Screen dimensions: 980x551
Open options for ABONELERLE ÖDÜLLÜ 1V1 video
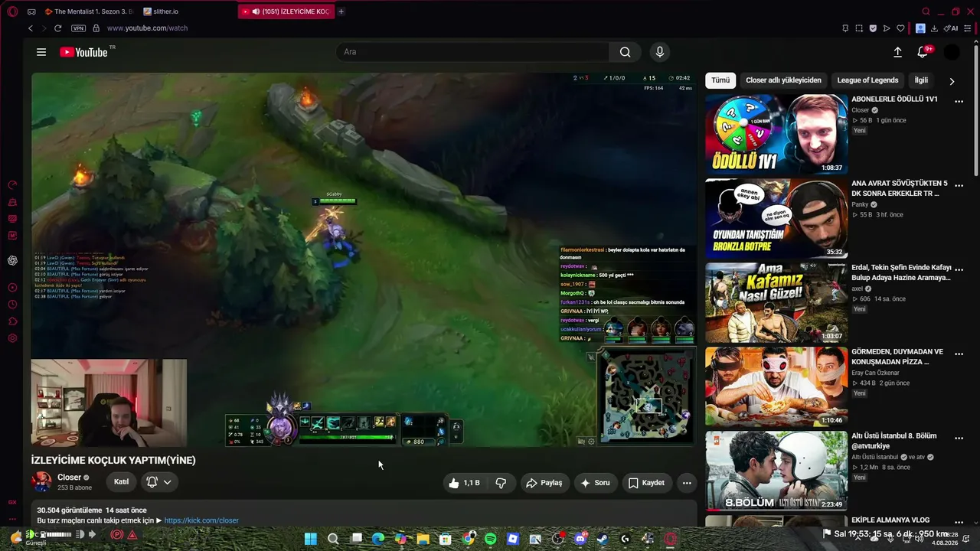tap(959, 101)
